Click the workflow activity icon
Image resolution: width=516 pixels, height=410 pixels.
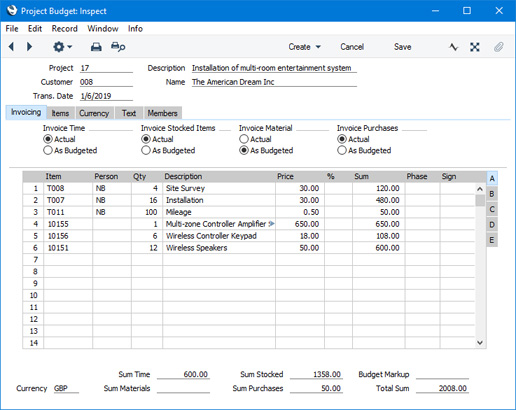click(x=453, y=47)
